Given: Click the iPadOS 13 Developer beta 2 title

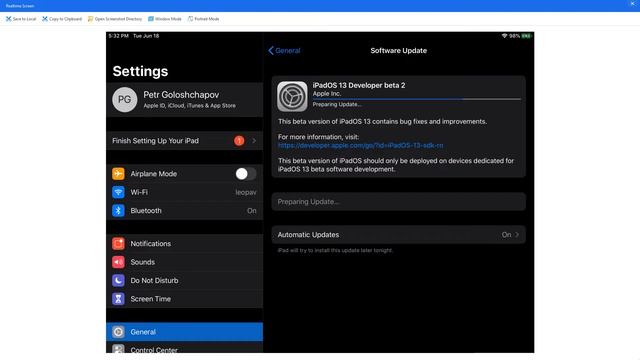Looking at the screenshot, I should click(359, 85).
